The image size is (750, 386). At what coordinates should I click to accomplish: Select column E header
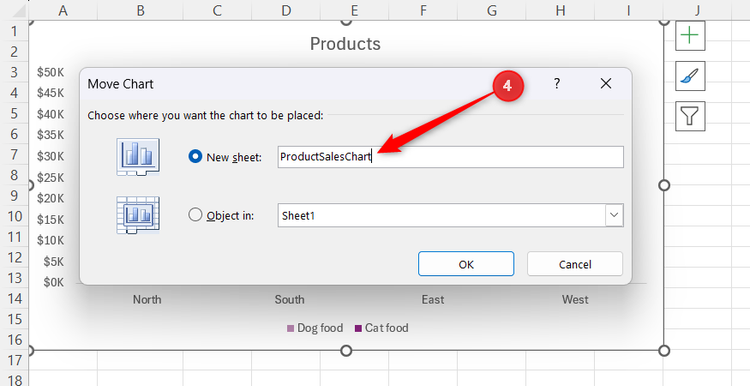(x=354, y=10)
